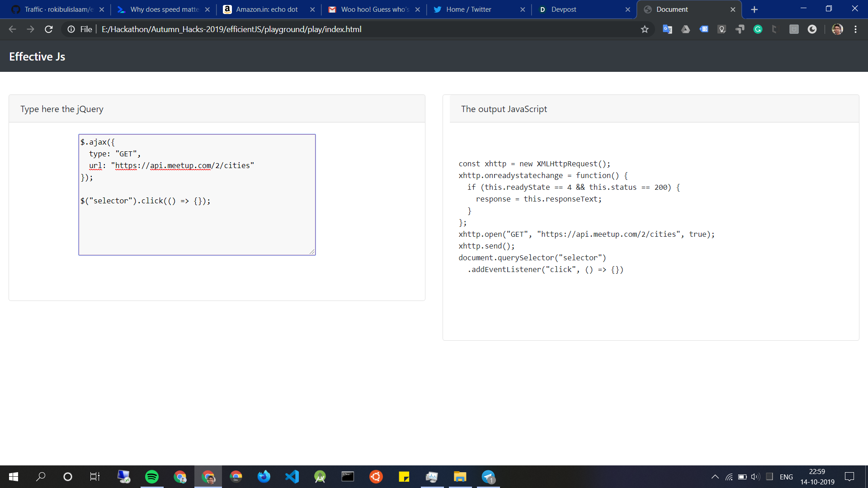Image resolution: width=868 pixels, height=488 pixels.
Task: Click the Grammarly extension icon
Action: click(x=758, y=29)
